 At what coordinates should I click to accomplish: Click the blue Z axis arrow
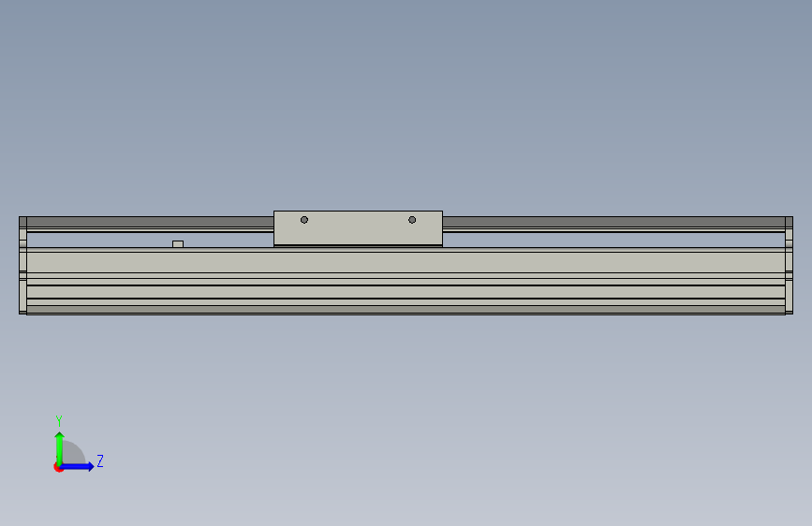click(78, 466)
